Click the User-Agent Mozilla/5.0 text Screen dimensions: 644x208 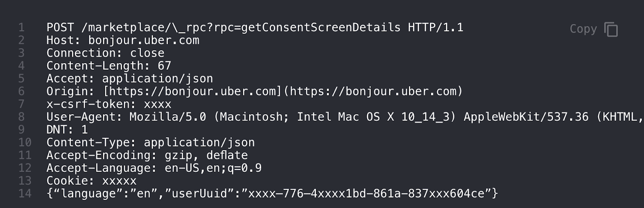(167, 117)
